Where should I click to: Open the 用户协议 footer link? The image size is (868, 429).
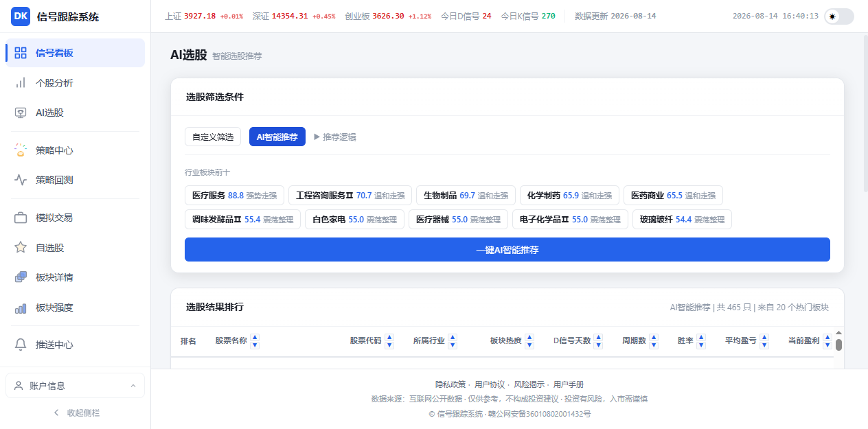click(490, 384)
